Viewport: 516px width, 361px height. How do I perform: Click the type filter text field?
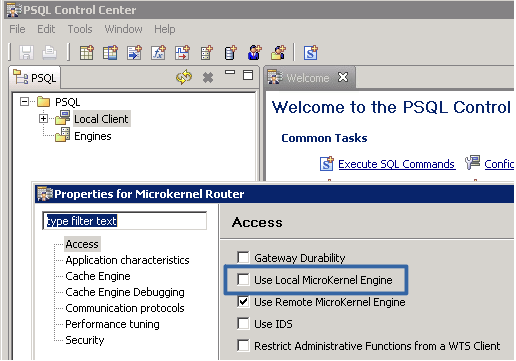pos(125,221)
